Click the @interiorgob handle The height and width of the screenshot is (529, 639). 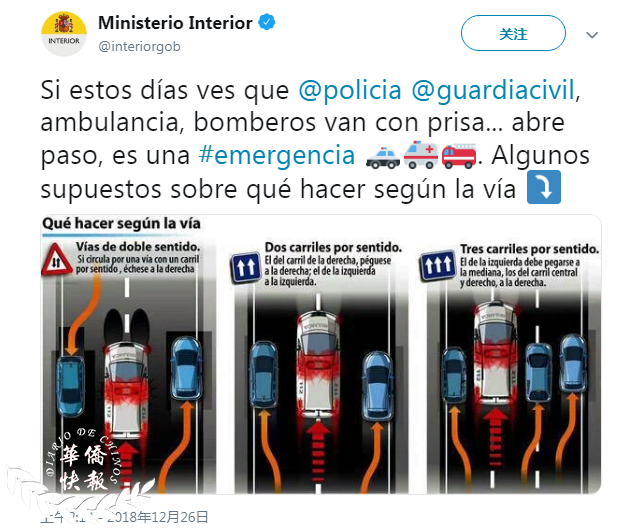[139, 46]
